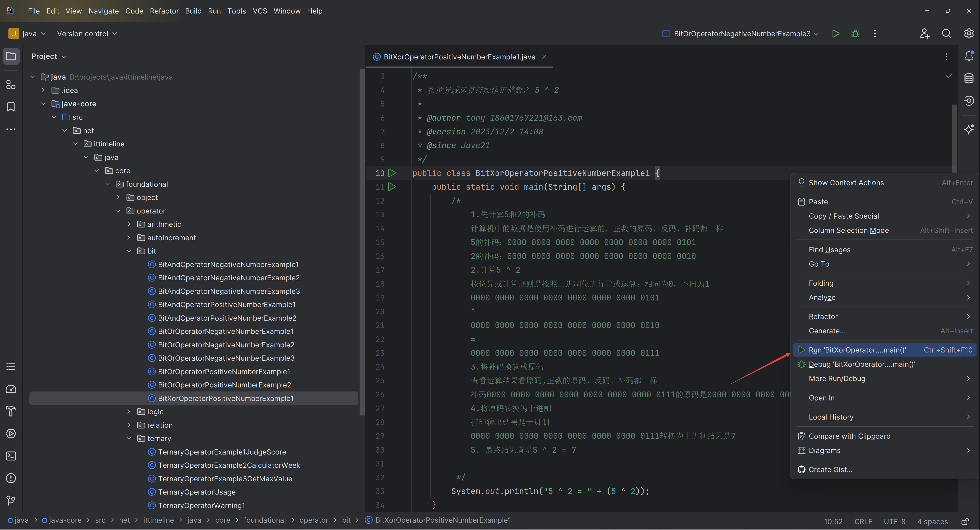
Task: Open the java project dropdown in toolbar
Action: click(27, 33)
